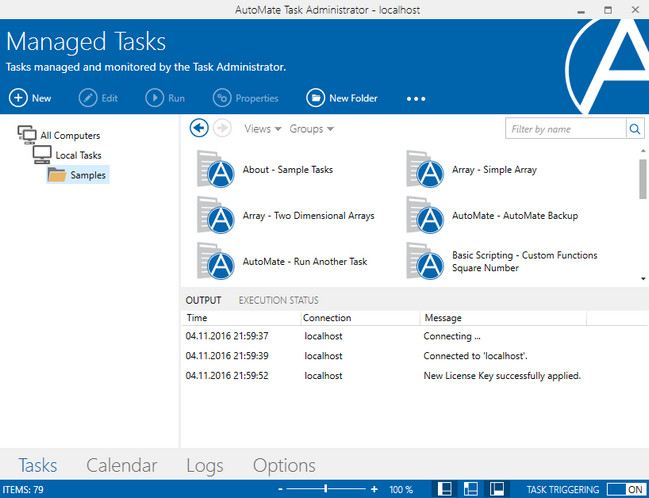The height and width of the screenshot is (498, 649).
Task: Click the Filter by name search field
Action: pos(565,129)
